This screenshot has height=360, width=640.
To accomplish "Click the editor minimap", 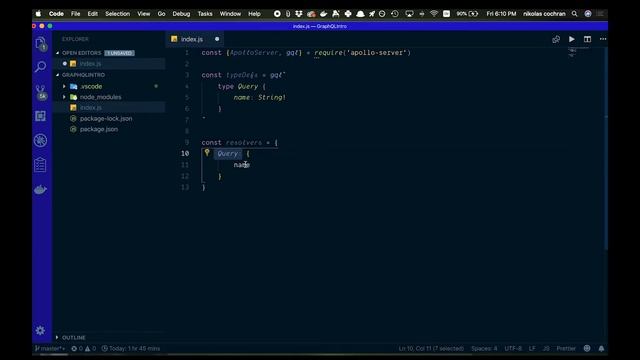I will click(579, 52).
